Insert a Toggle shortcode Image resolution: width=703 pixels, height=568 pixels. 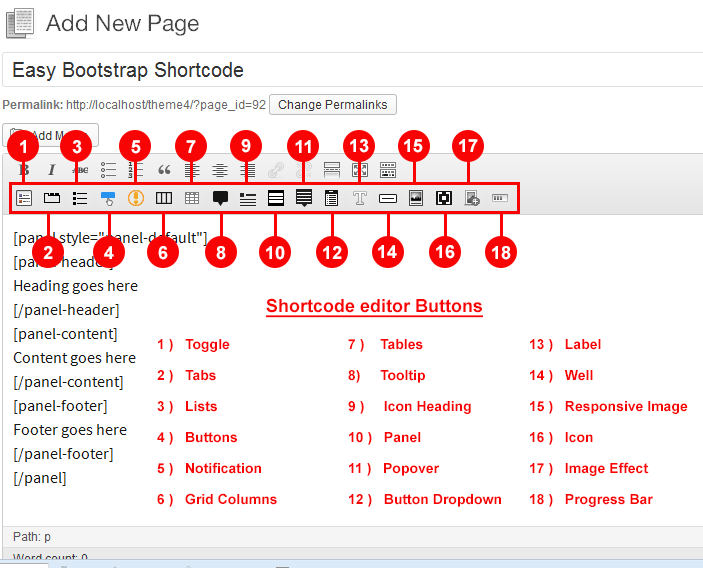coord(24,198)
